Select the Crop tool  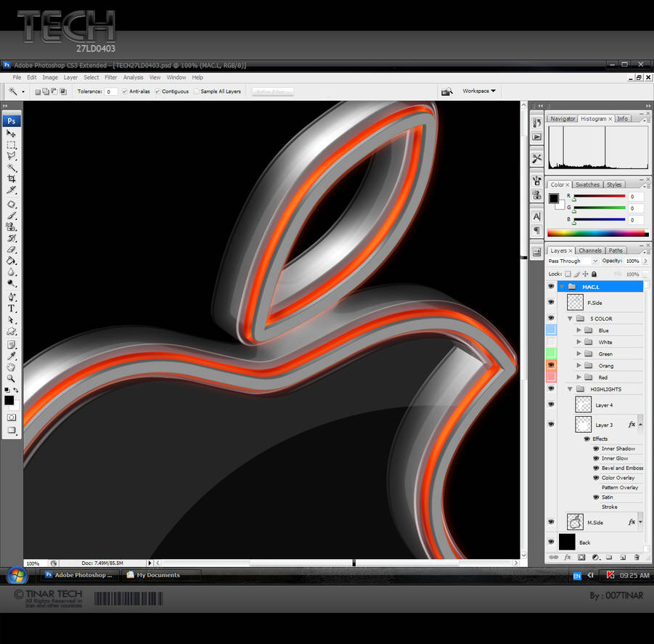tap(12, 179)
